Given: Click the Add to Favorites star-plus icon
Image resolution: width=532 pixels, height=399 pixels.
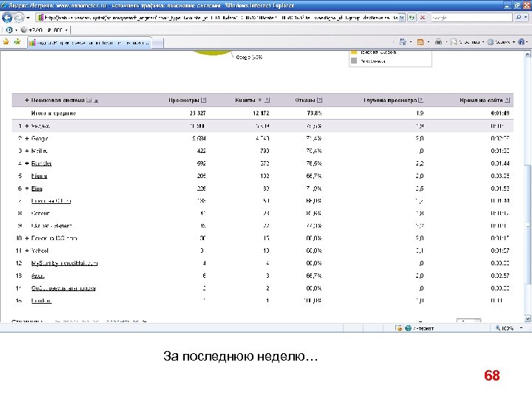Looking at the screenshot, I should pyautogui.click(x=17, y=42).
